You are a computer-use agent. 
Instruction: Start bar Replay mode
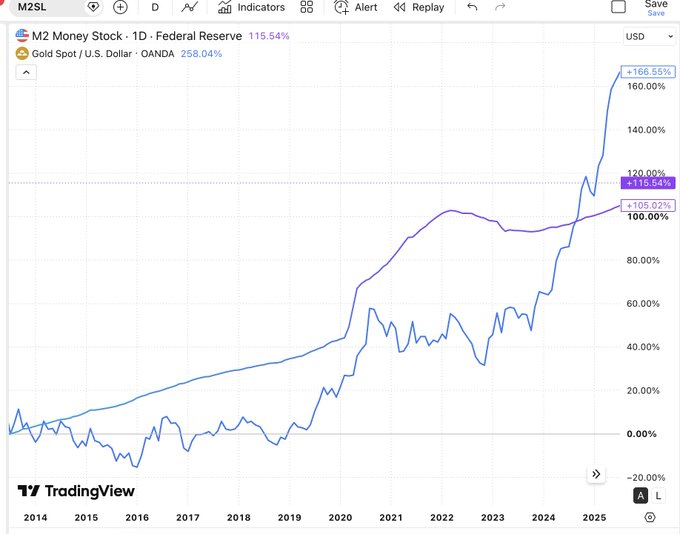point(419,7)
